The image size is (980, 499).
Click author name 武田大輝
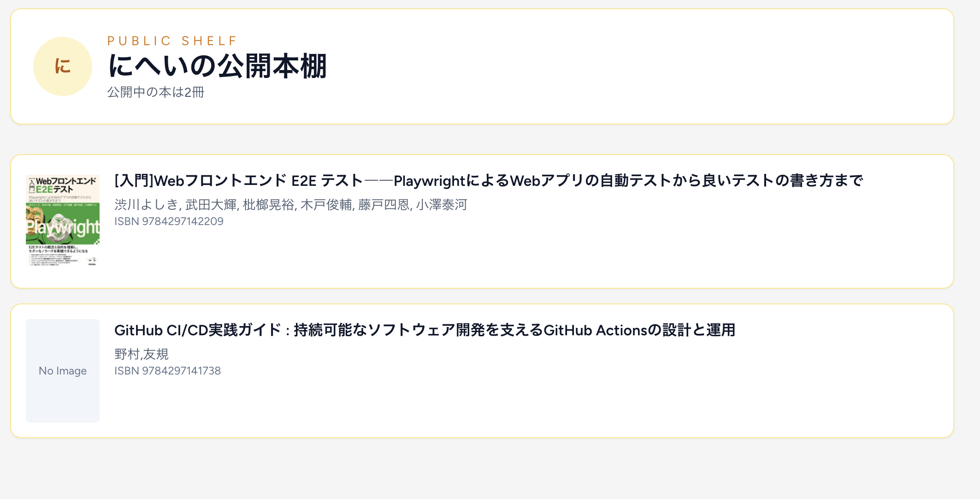pyautogui.click(x=211, y=205)
